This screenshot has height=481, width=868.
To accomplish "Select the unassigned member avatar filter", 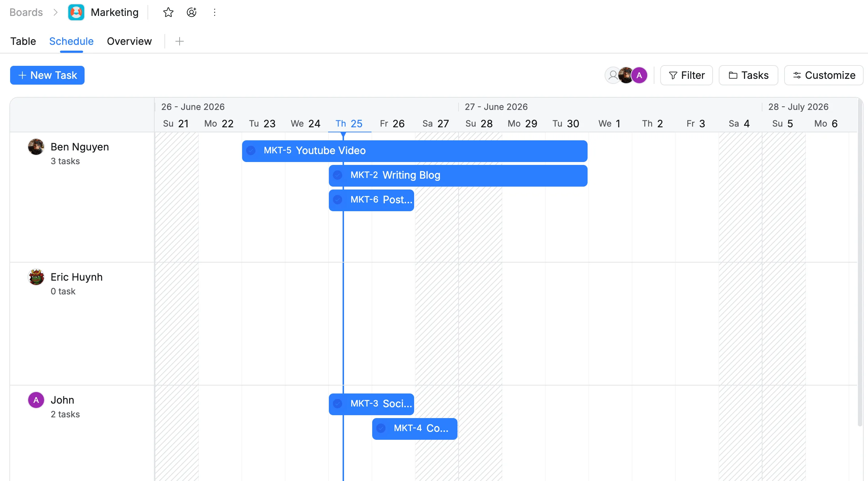I will coord(613,75).
